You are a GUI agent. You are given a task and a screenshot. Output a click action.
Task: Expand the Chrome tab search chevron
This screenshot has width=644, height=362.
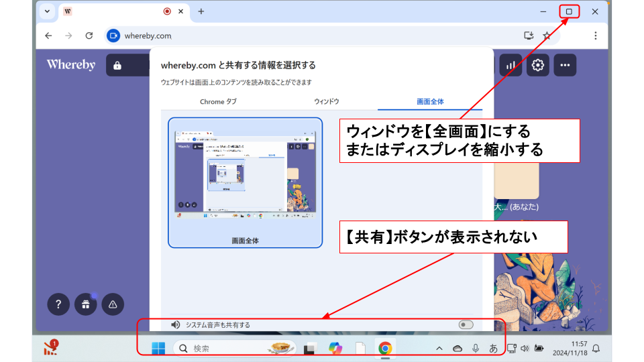click(47, 11)
